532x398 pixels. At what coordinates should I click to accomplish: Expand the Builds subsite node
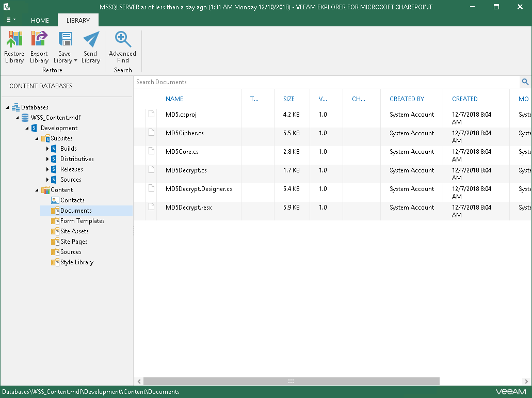tap(48, 149)
